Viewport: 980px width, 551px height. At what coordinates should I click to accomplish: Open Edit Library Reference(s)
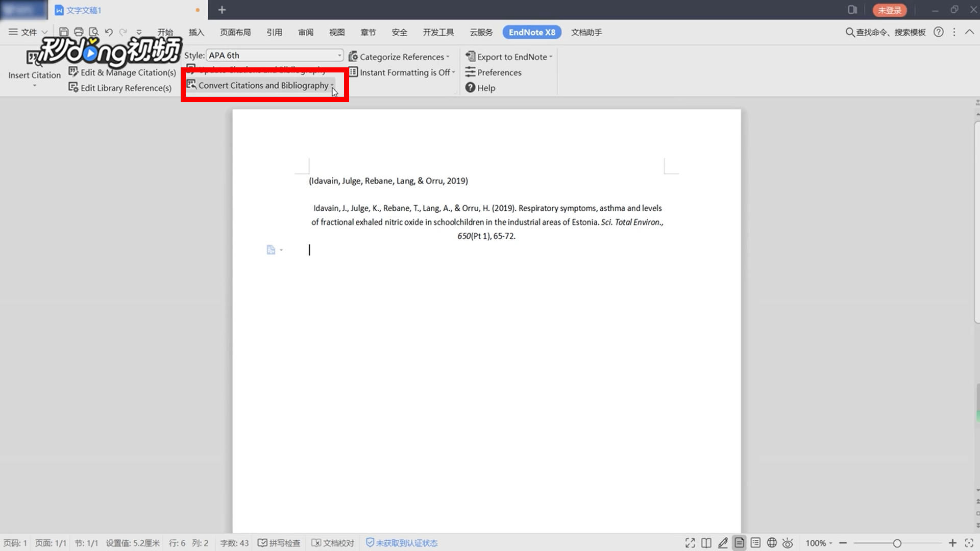point(120,88)
